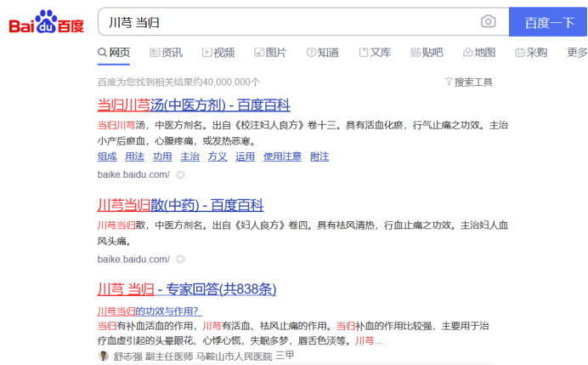Select the 文库 tab
Viewport: 588px width, 365px height.
point(375,52)
